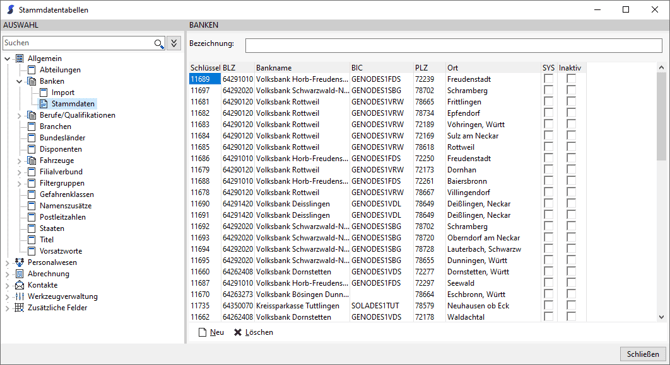Screen dimensions: 670x365
Task: Click the table scrollbar up arrow
Action: click(x=661, y=68)
